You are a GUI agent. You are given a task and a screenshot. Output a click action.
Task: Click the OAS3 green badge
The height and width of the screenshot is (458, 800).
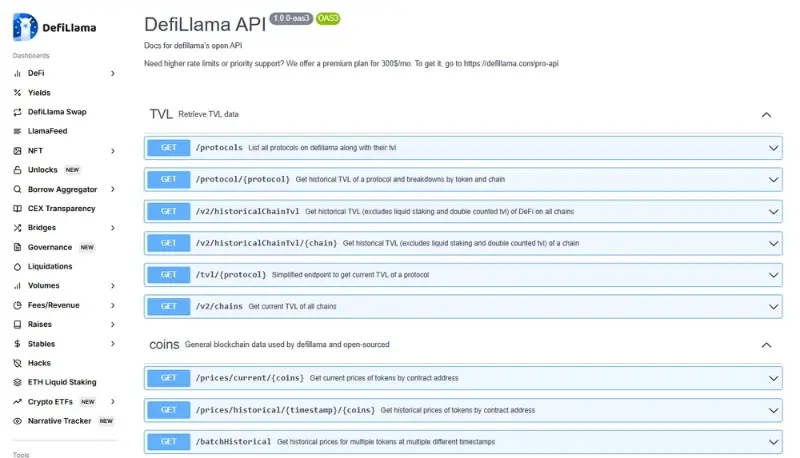328,18
